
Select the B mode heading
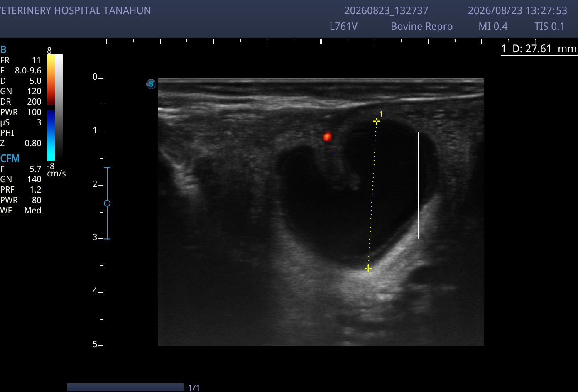pyautogui.click(x=3, y=50)
